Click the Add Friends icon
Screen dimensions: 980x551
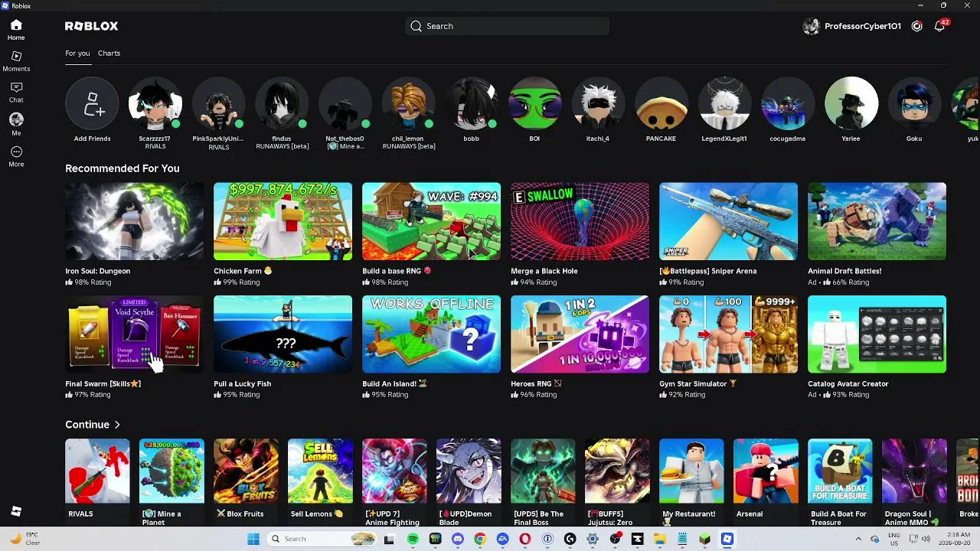[x=92, y=104]
